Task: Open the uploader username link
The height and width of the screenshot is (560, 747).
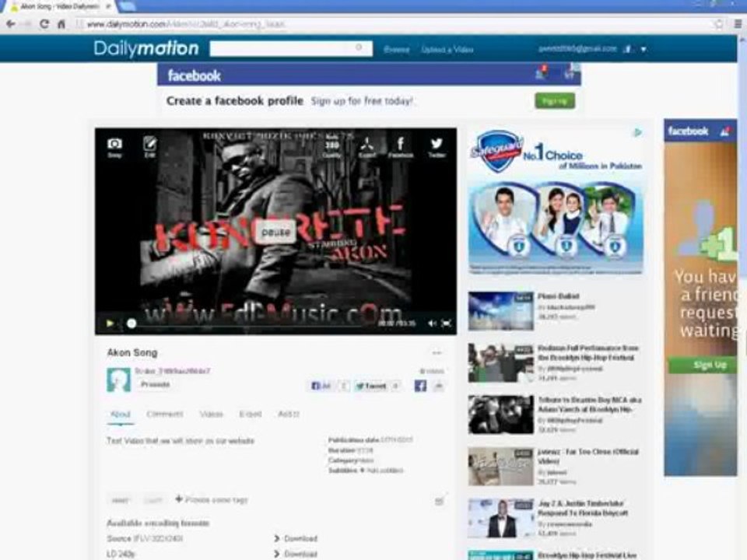Action: click(172, 371)
